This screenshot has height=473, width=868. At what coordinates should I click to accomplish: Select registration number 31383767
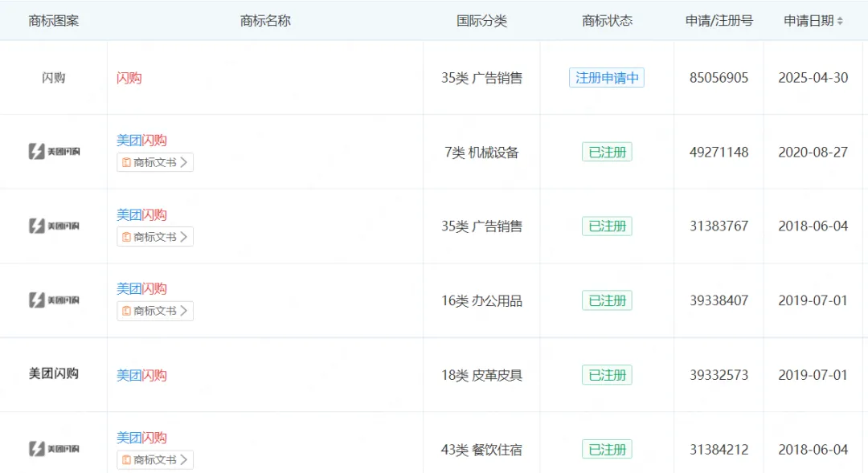click(717, 226)
